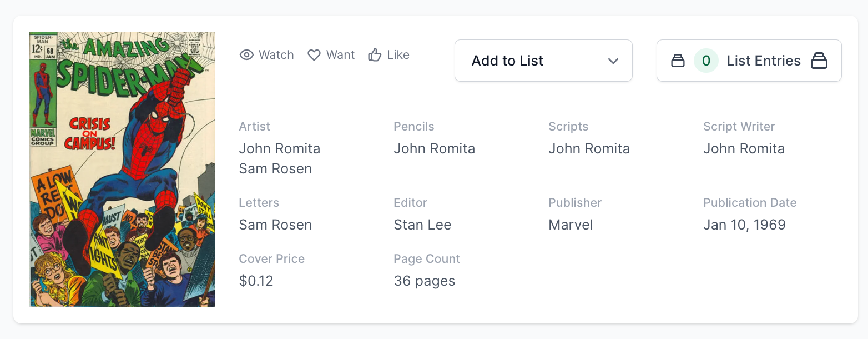Click the eye icon beside Watch
The image size is (868, 339).
point(246,55)
